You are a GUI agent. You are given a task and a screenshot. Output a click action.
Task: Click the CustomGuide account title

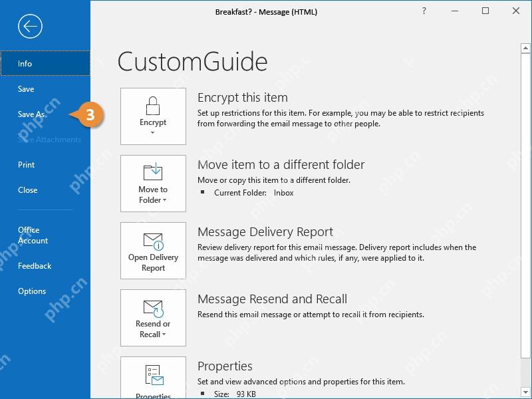tap(192, 62)
